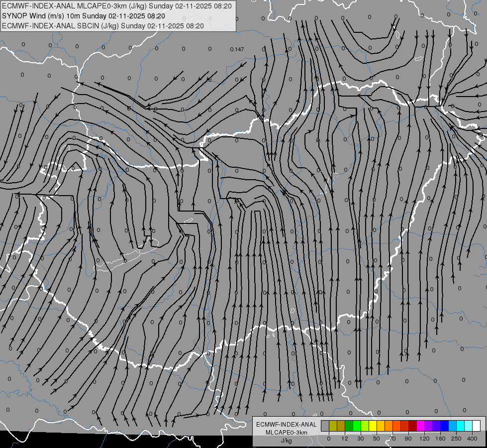The image size is (487, 448).
Task: Click the legend scale value 12
Action: (x=345, y=439)
